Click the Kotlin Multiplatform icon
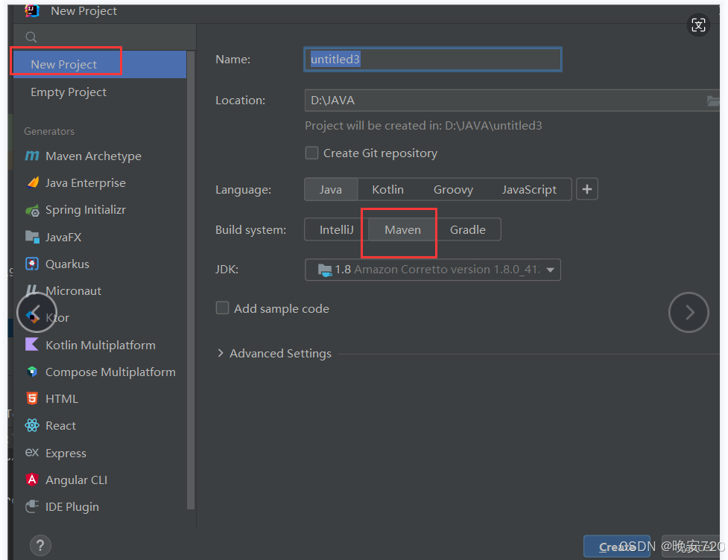728x560 pixels. 32,345
